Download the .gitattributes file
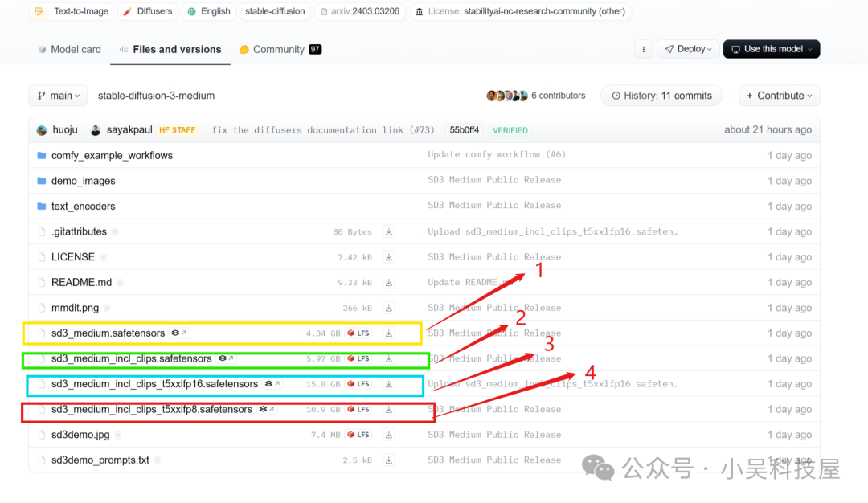The width and height of the screenshot is (868, 503). [x=389, y=232]
